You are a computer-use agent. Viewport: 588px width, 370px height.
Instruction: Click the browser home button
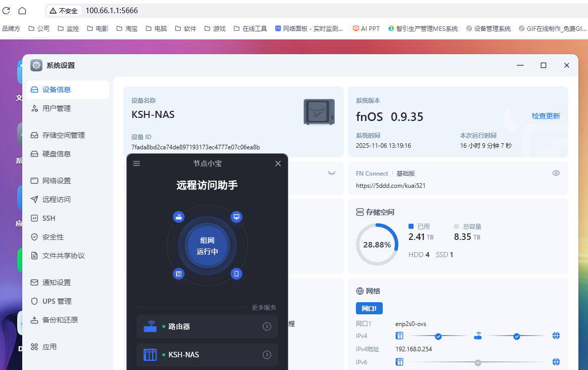pyautogui.click(x=23, y=11)
